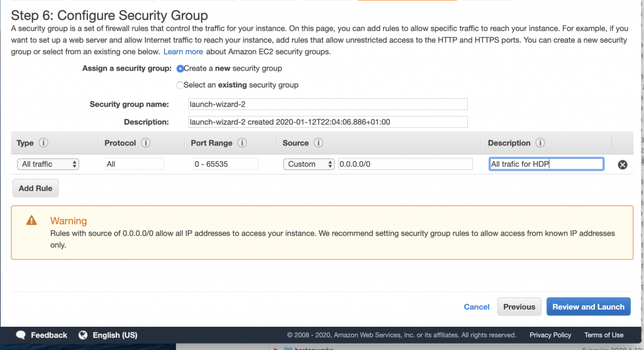Click the Cancel link

(x=476, y=307)
